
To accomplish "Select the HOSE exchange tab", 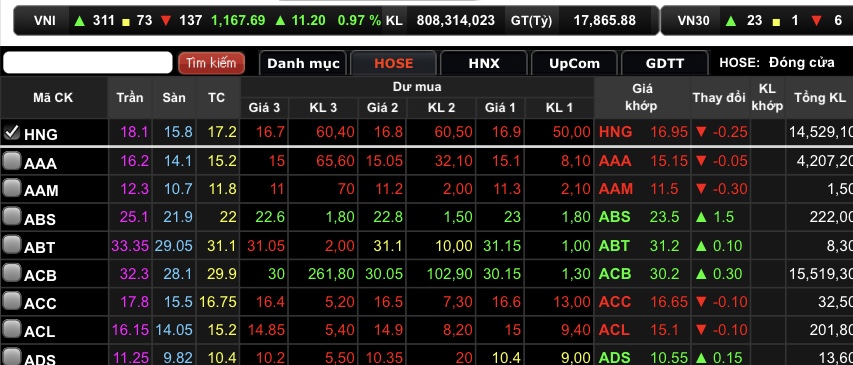I will [393, 64].
